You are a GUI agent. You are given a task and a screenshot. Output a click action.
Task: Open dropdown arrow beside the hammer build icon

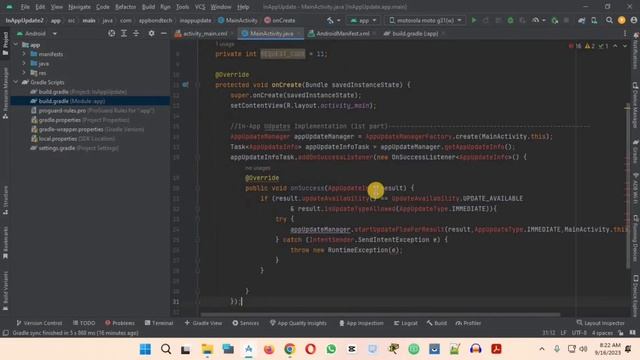pyautogui.click(x=338, y=20)
